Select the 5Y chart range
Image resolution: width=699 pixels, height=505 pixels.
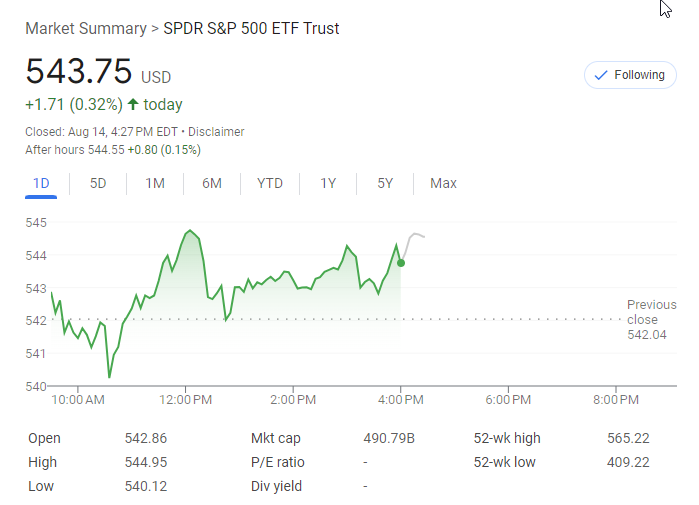[385, 183]
